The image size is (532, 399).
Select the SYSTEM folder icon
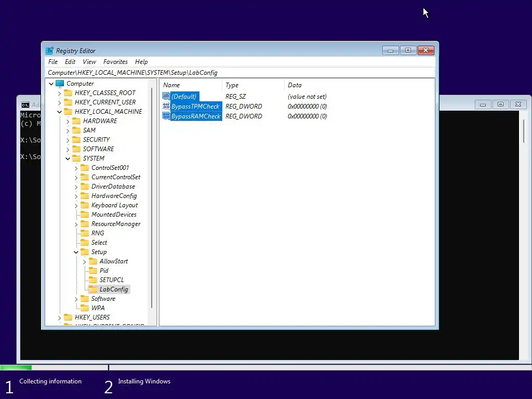76,158
